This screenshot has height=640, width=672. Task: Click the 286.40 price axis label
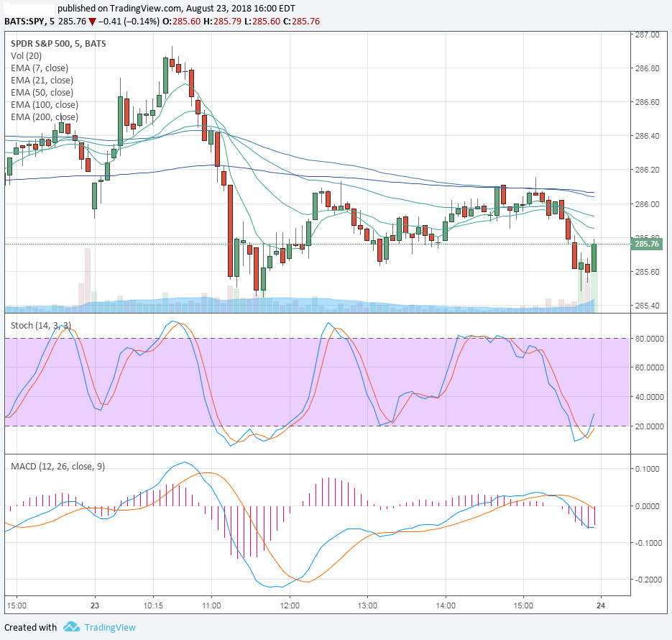pos(647,136)
